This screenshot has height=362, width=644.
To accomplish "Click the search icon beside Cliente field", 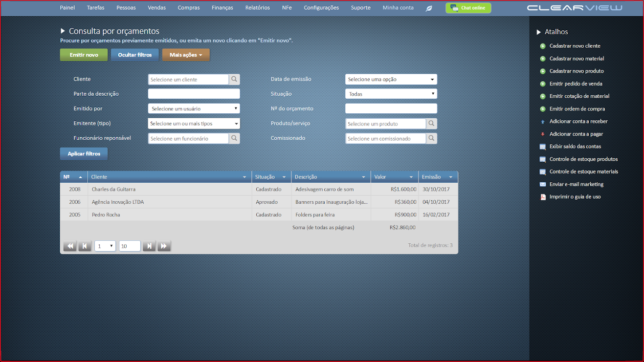I will [235, 80].
